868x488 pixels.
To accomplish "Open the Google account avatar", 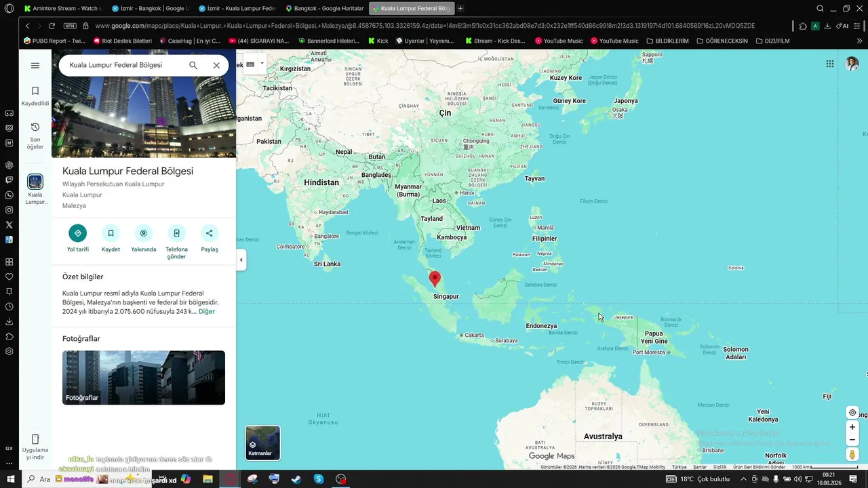I will pos(852,64).
